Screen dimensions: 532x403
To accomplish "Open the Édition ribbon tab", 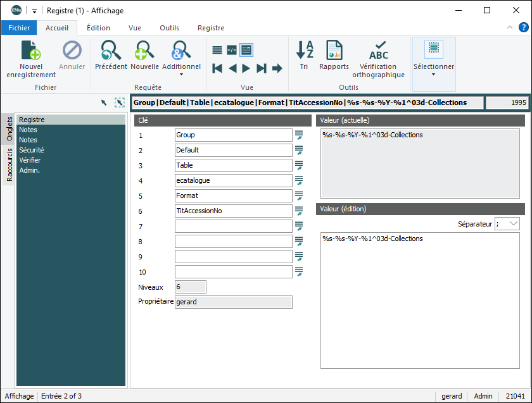I will 98,28.
